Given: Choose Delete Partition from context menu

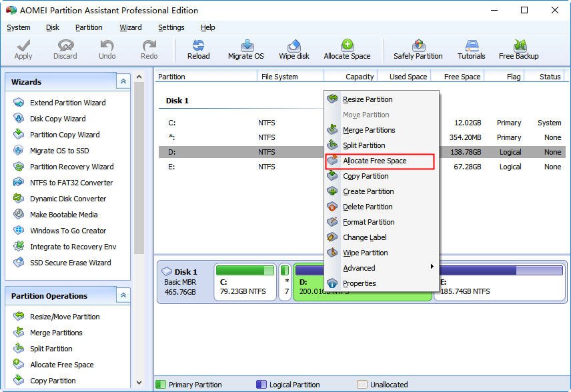Looking at the screenshot, I should point(382,207).
